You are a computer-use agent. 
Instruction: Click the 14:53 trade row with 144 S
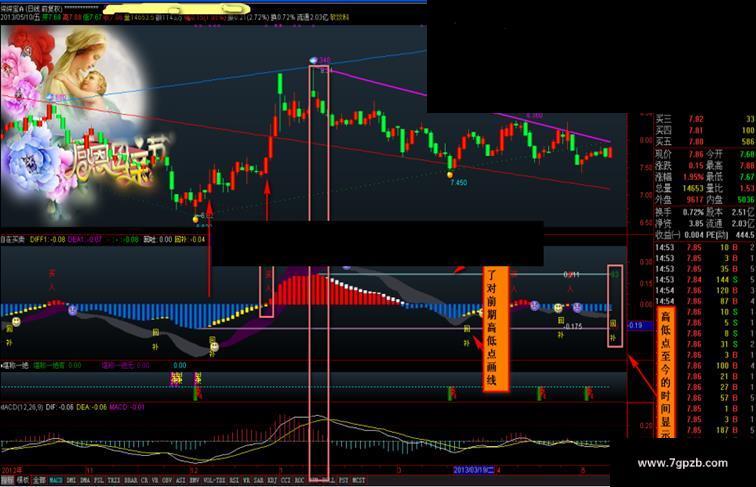[704, 280]
